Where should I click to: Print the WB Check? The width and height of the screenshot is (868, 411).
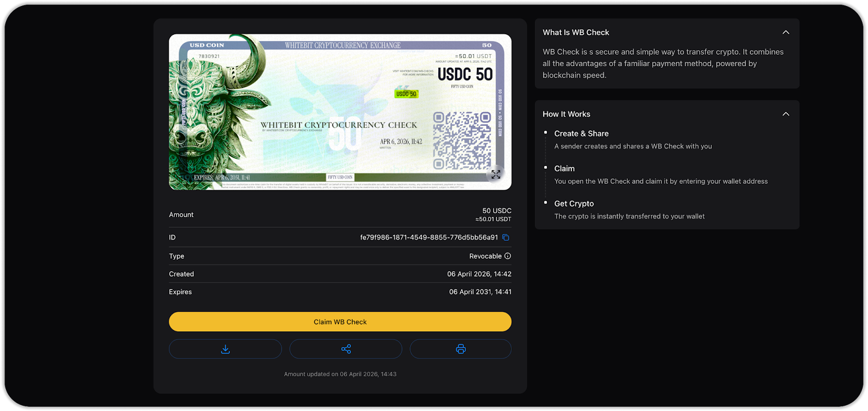tap(461, 349)
